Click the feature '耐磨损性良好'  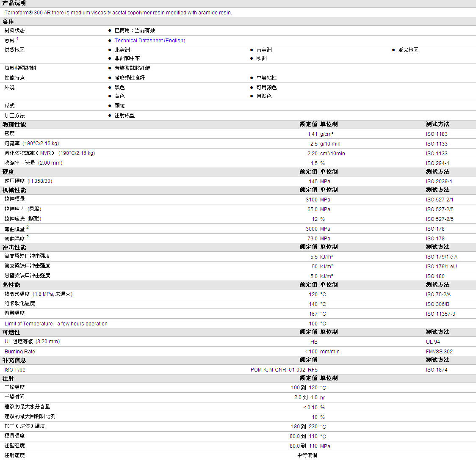(x=130, y=78)
